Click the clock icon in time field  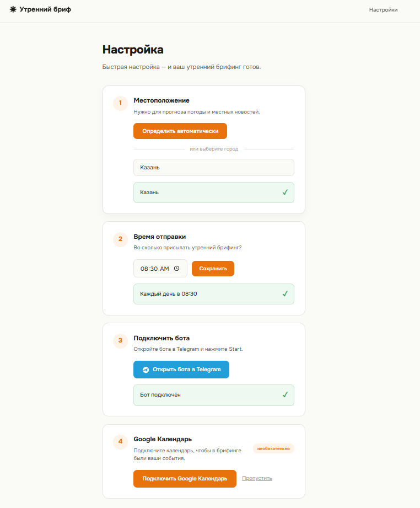pyautogui.click(x=176, y=268)
